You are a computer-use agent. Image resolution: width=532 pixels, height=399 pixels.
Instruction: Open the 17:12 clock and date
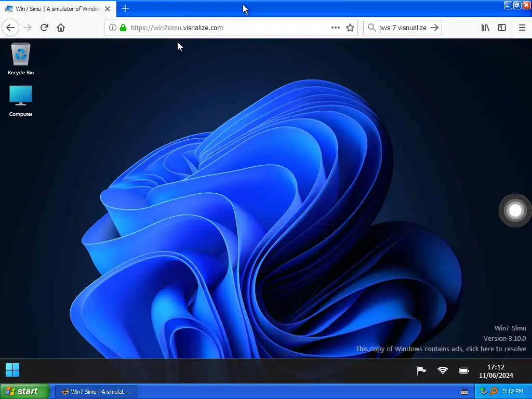(x=496, y=371)
